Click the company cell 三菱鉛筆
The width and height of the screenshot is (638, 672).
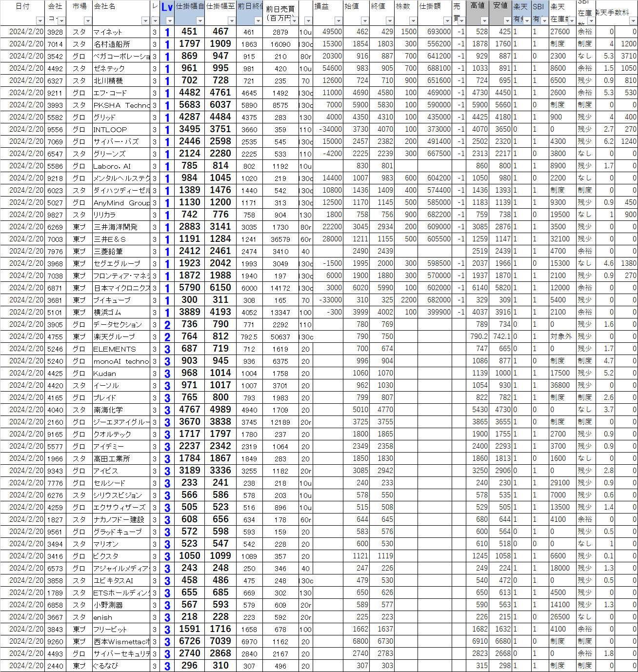121,251
